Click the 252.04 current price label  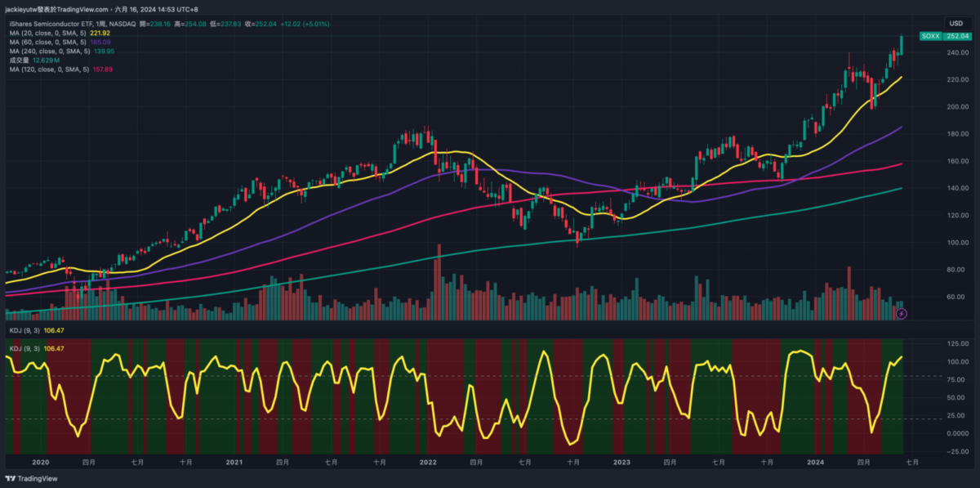point(956,37)
